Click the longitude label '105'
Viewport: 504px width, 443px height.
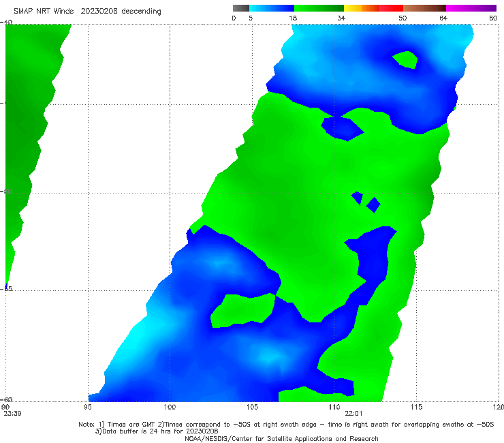(x=252, y=408)
